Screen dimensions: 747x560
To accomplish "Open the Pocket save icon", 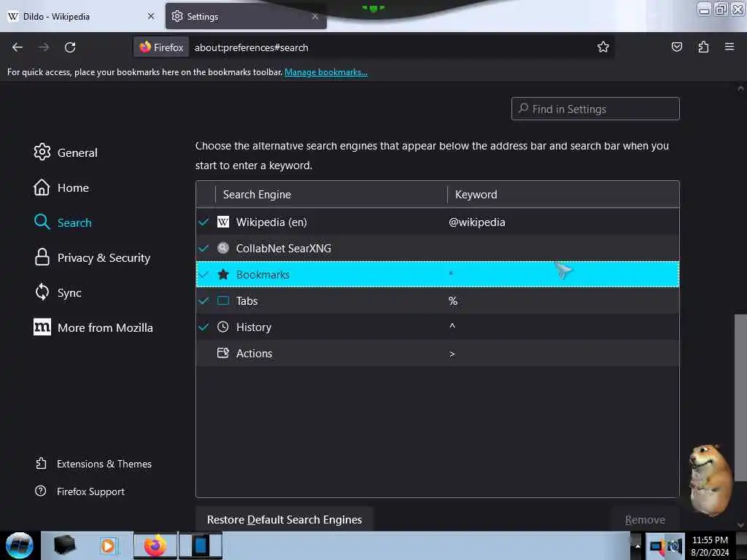I will coord(676,47).
